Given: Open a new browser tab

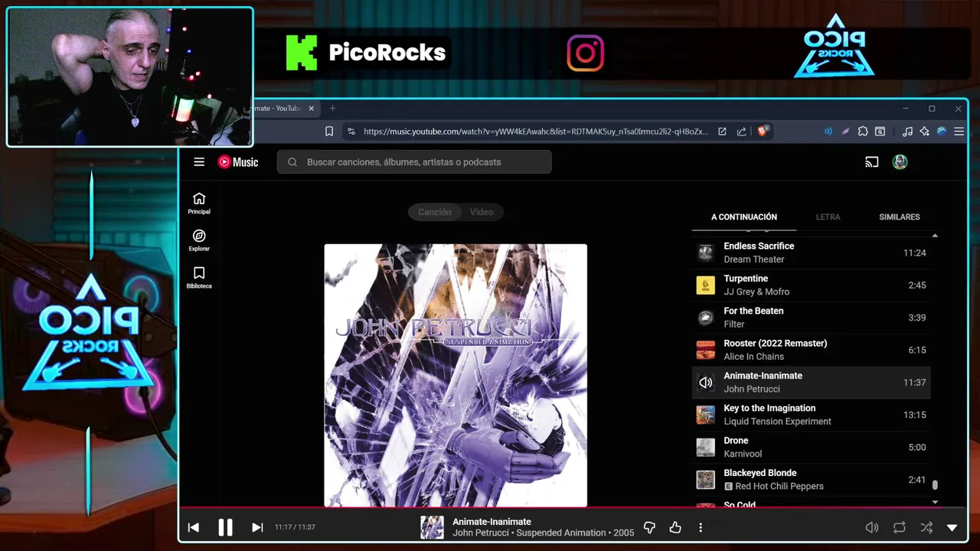Looking at the screenshot, I should (x=332, y=108).
